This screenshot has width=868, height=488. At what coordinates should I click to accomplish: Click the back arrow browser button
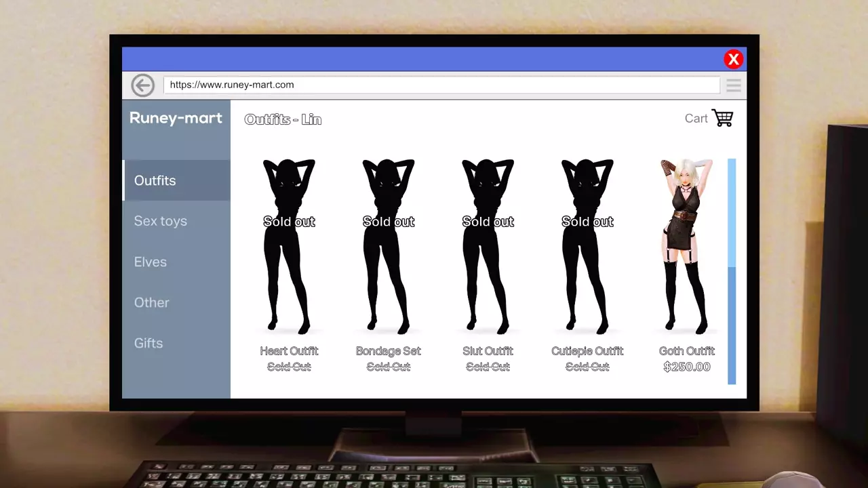[142, 85]
